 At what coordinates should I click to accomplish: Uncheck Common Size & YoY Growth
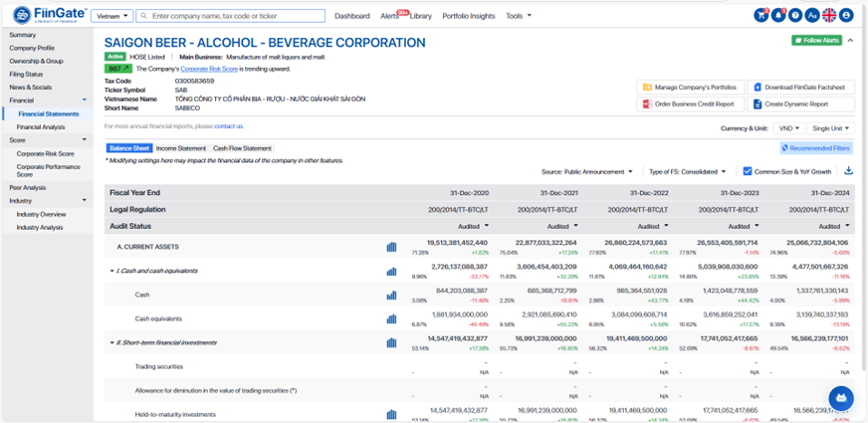click(x=748, y=171)
